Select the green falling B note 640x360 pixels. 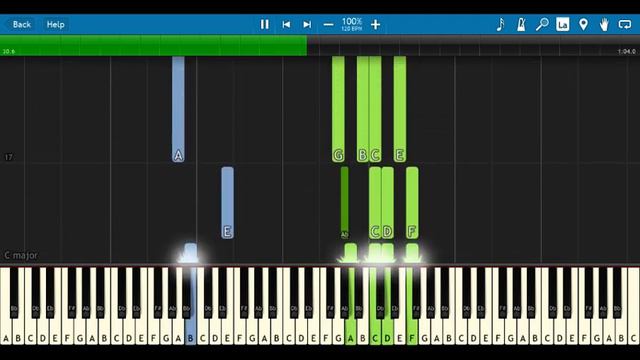click(x=362, y=109)
